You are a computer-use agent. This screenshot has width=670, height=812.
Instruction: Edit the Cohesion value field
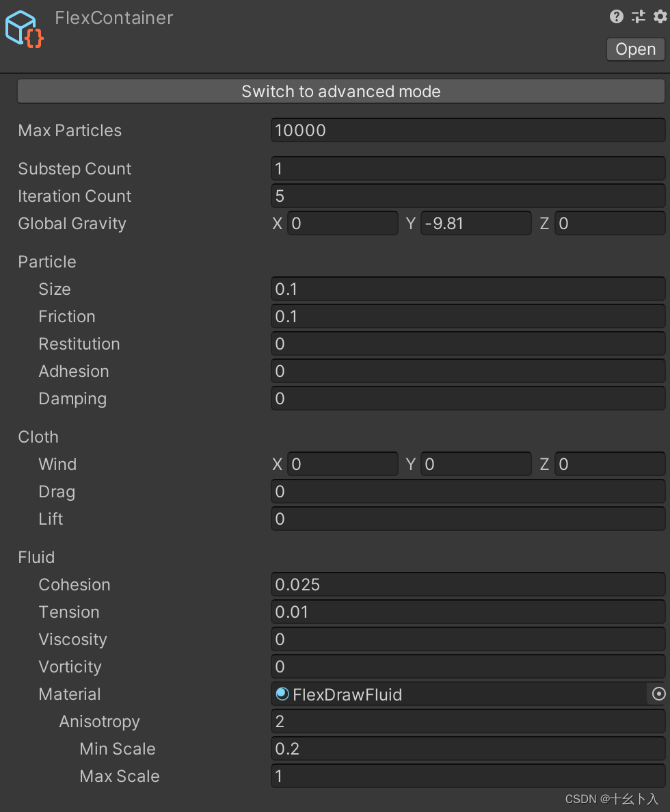(x=468, y=585)
